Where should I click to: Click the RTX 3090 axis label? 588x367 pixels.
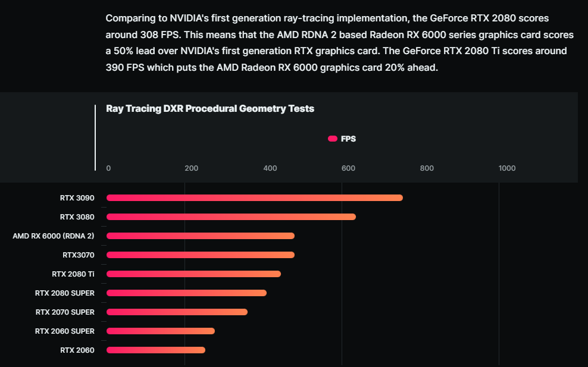tap(77, 198)
